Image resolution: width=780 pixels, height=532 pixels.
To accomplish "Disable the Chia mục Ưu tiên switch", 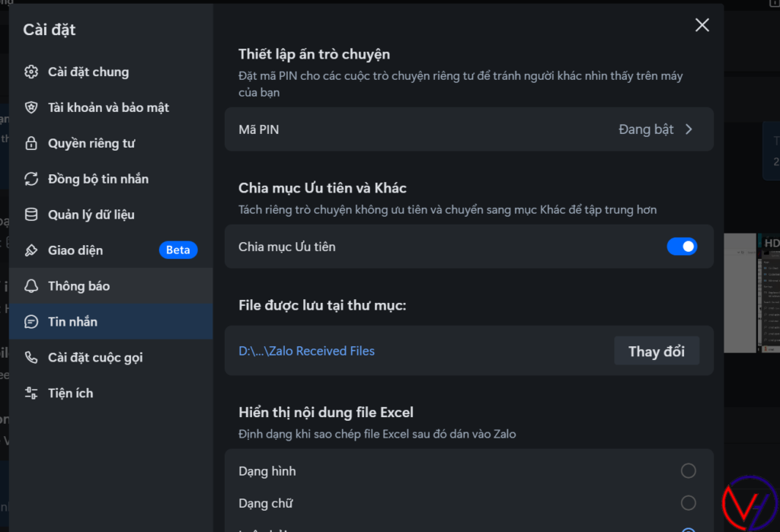I will click(682, 247).
